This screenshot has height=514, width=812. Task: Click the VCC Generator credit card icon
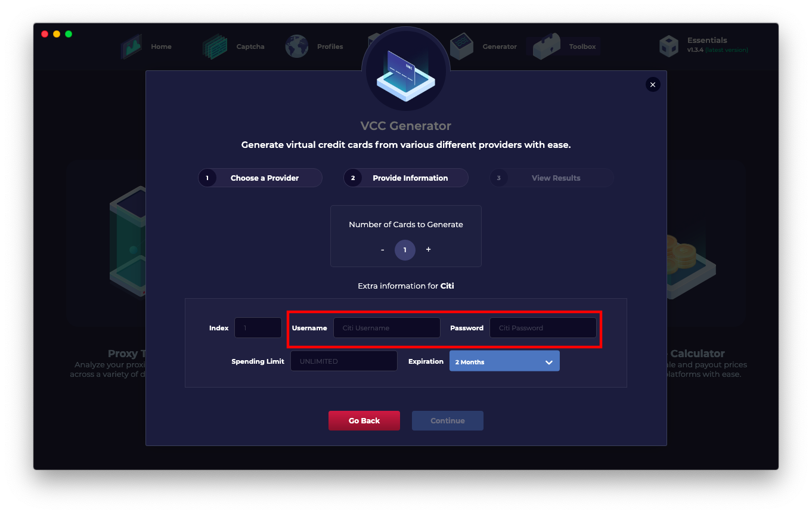[406, 70]
